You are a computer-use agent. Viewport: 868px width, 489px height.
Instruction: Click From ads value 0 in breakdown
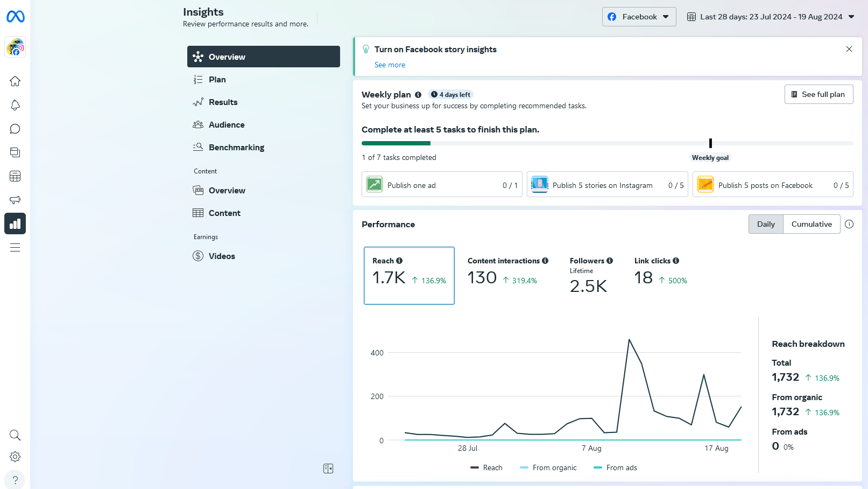775,446
